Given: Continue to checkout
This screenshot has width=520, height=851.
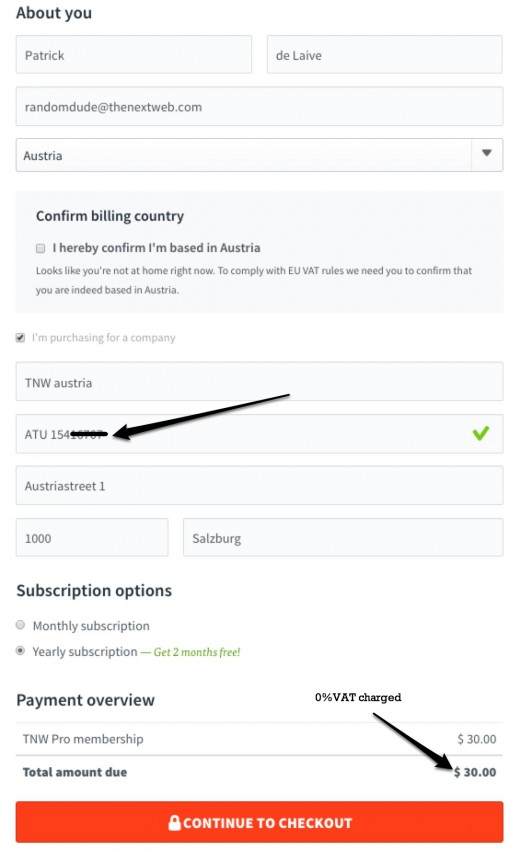Looking at the screenshot, I should point(259,822).
